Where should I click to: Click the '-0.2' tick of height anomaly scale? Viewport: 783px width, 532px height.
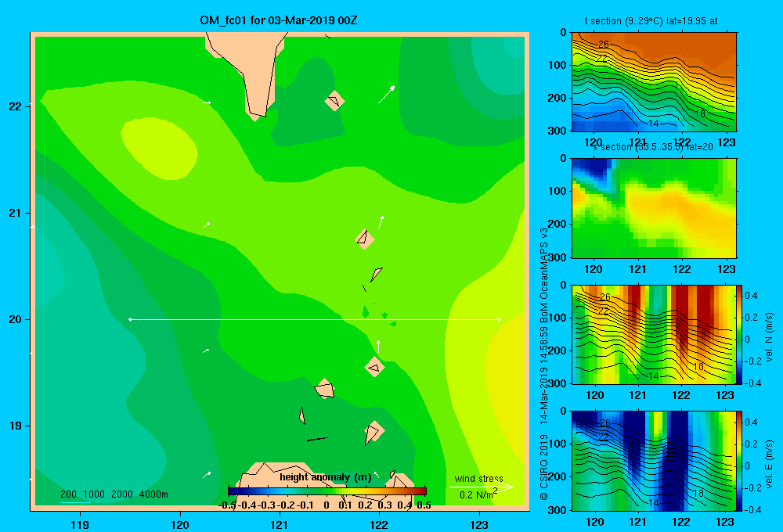point(286,505)
